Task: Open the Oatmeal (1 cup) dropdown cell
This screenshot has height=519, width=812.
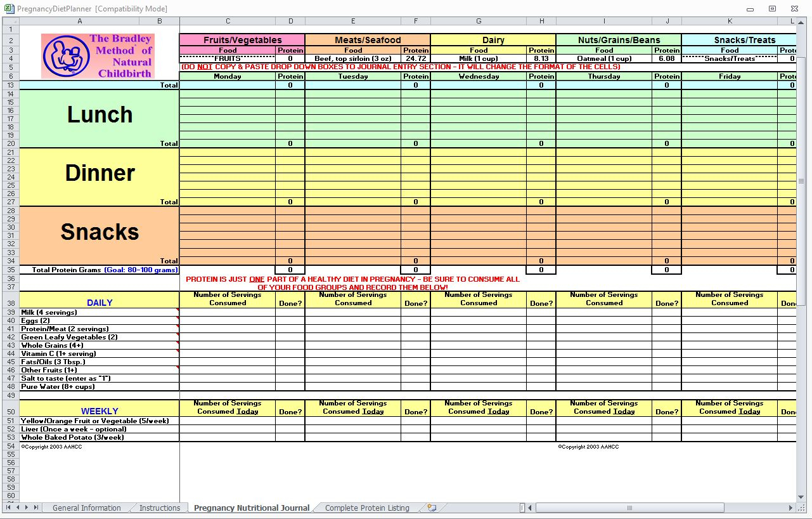Action: tap(604, 58)
